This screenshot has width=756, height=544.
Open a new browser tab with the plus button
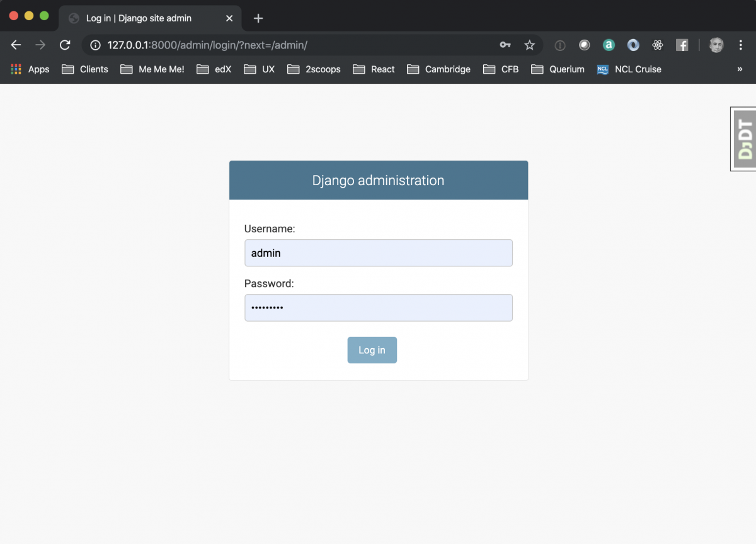pos(258,18)
